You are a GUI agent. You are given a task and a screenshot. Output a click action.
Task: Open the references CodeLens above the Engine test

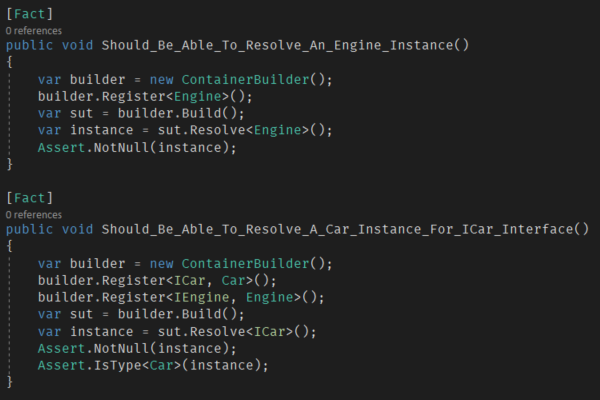(x=34, y=31)
